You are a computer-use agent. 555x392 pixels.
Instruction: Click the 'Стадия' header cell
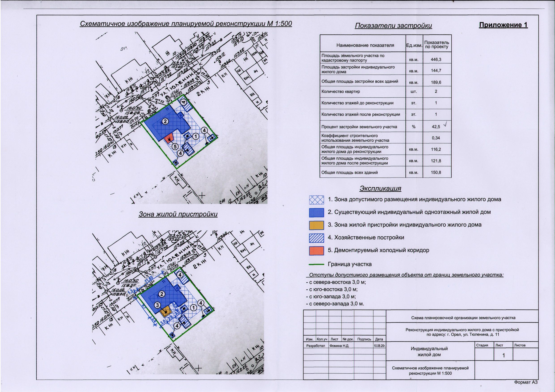coord(482,345)
